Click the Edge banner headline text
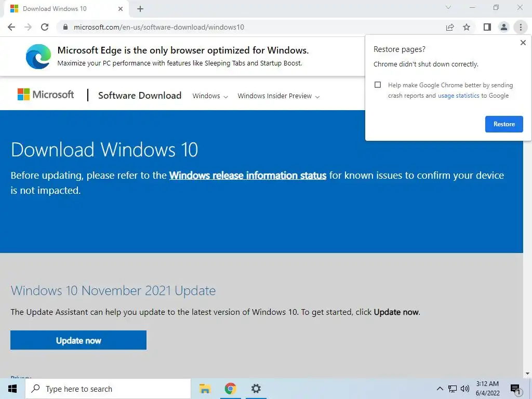 coord(183,50)
